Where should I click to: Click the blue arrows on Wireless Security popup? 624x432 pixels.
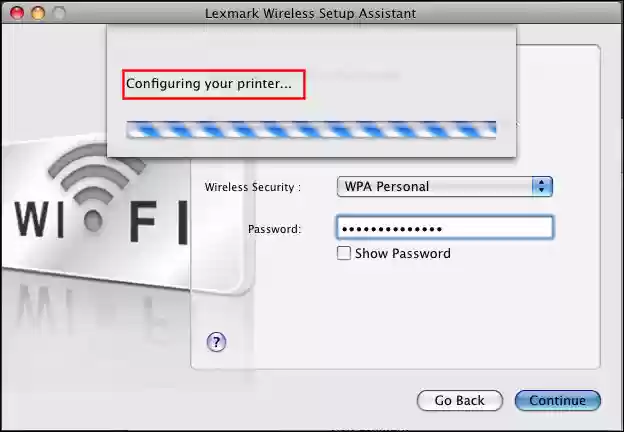[542, 187]
